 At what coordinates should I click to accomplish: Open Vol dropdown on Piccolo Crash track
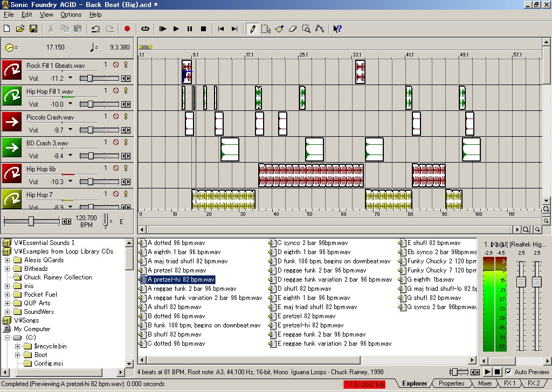[x=71, y=129]
